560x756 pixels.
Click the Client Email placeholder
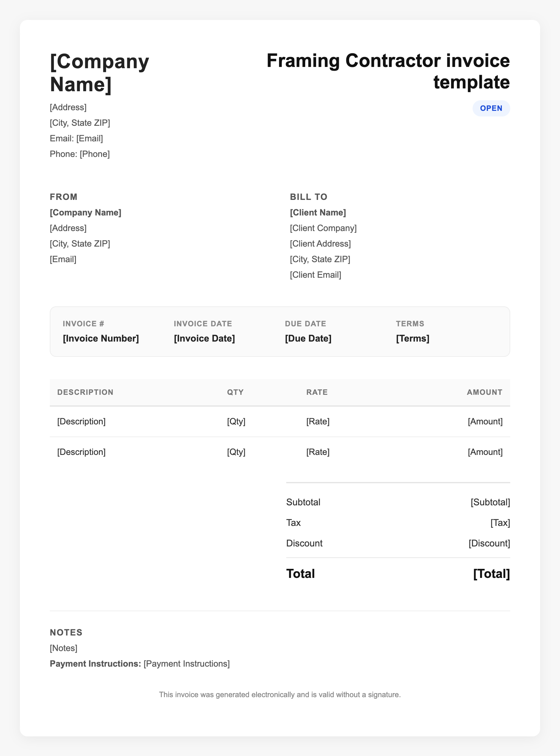(315, 275)
